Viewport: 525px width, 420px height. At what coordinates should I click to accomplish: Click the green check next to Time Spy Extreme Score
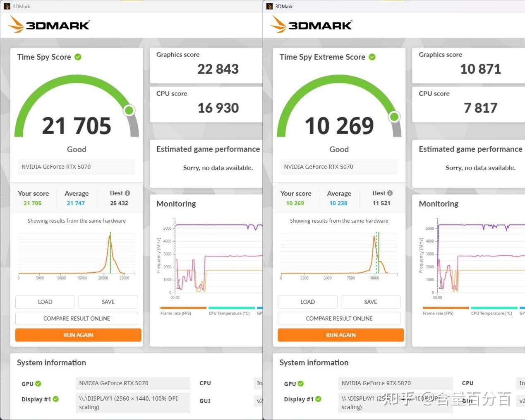(372, 57)
